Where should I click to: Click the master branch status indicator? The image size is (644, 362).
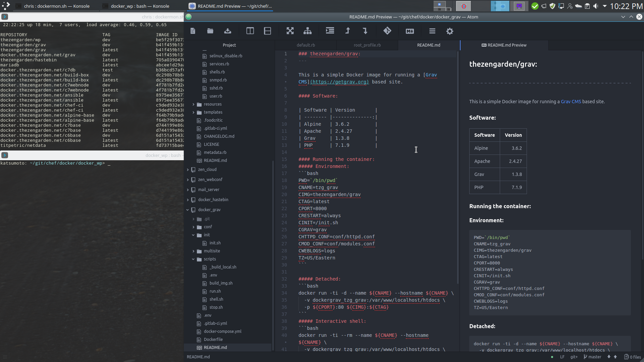(x=592, y=357)
